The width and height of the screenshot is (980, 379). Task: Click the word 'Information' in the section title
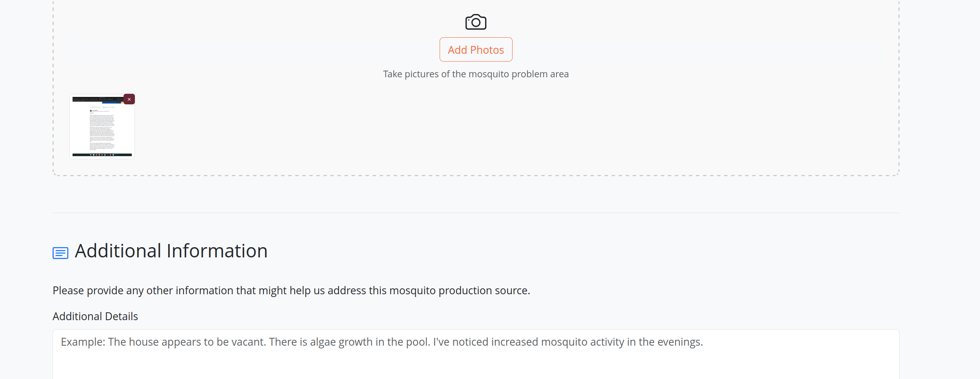pos(217,251)
